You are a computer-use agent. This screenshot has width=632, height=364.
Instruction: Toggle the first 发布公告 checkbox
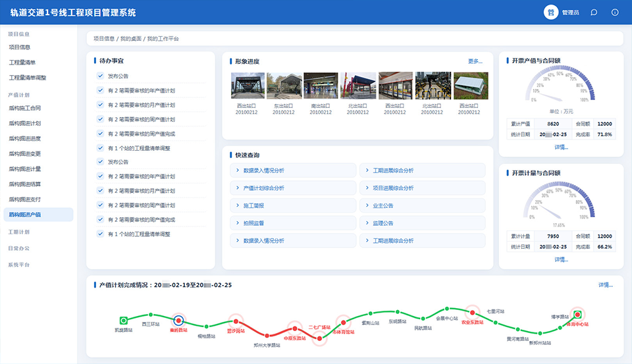100,76
